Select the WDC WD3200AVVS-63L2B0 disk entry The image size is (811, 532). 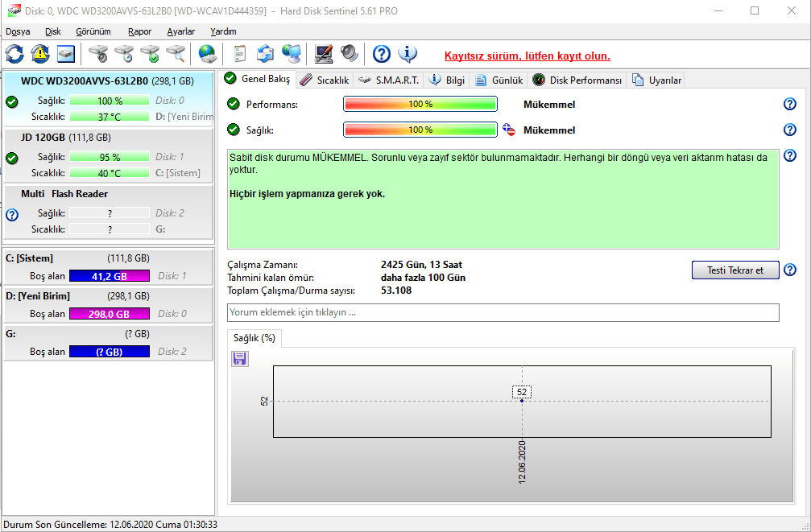tap(108, 99)
